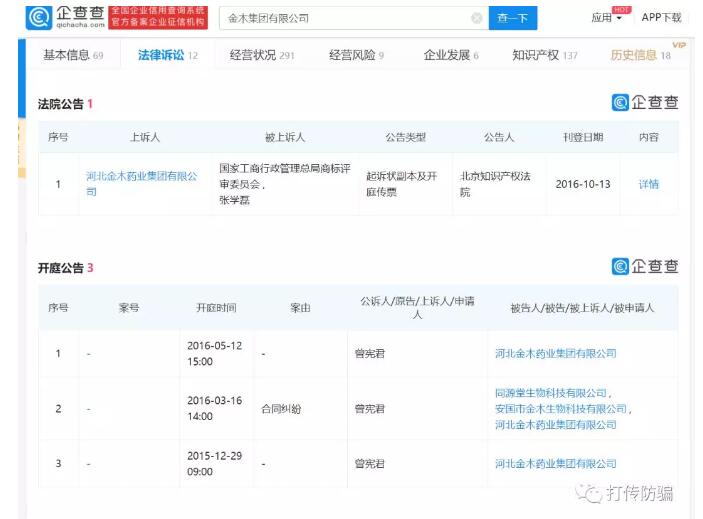Click the 开庭时间 column header
The width and height of the screenshot is (703, 519).
tap(216, 308)
